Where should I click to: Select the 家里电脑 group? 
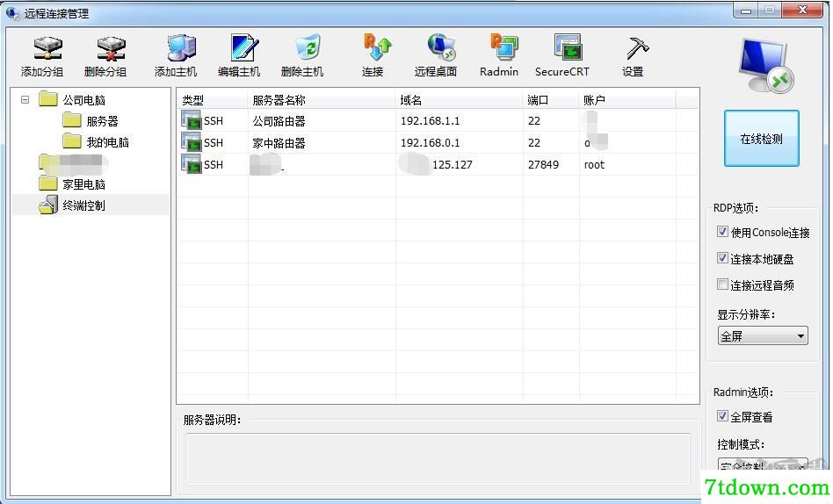click(83, 184)
